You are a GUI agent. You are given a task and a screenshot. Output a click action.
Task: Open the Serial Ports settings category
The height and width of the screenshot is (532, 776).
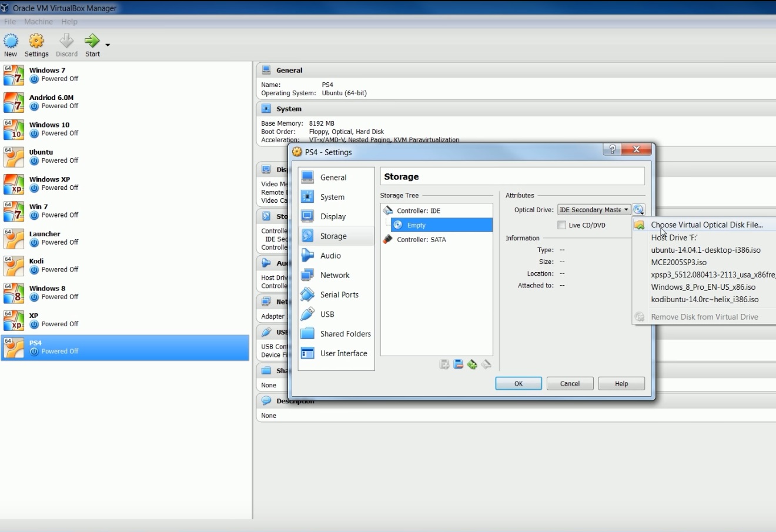pos(336,295)
